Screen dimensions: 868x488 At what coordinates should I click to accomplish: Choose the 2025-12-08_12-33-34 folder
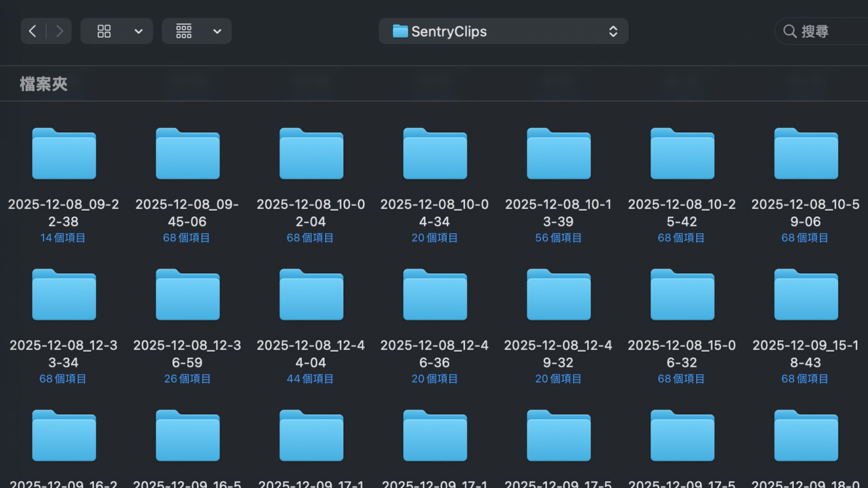tap(64, 295)
